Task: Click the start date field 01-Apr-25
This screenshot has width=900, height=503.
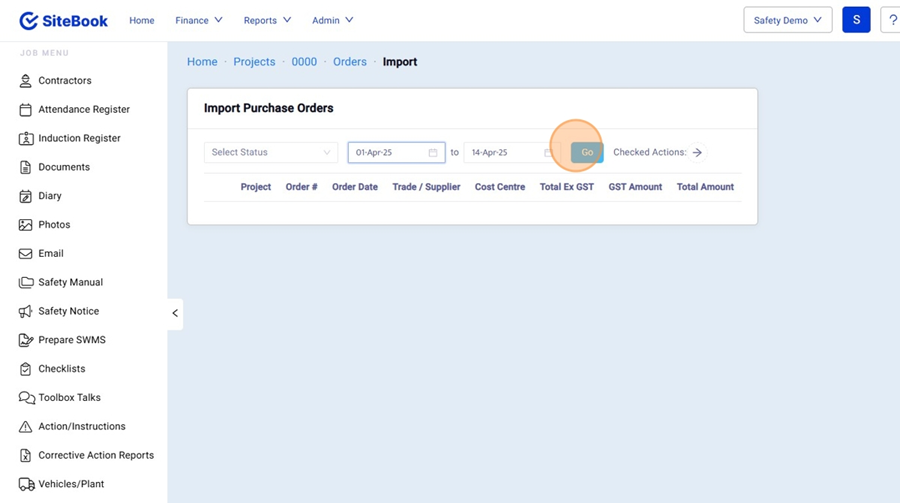Action: [388, 153]
